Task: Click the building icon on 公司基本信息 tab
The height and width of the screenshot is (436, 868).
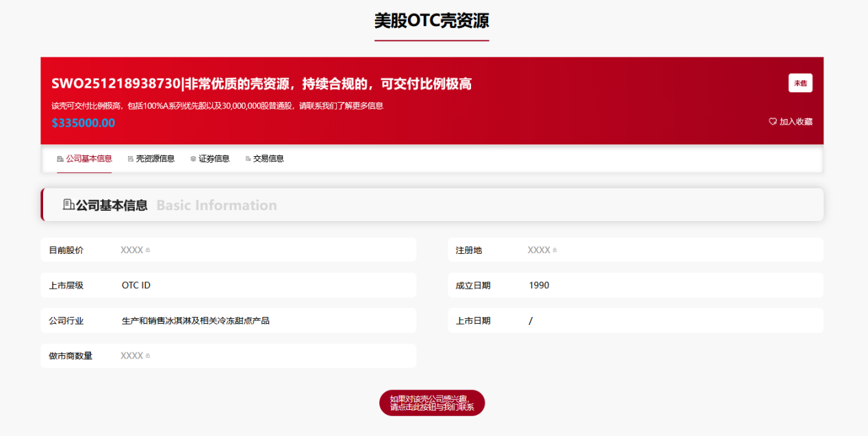Action: click(60, 159)
